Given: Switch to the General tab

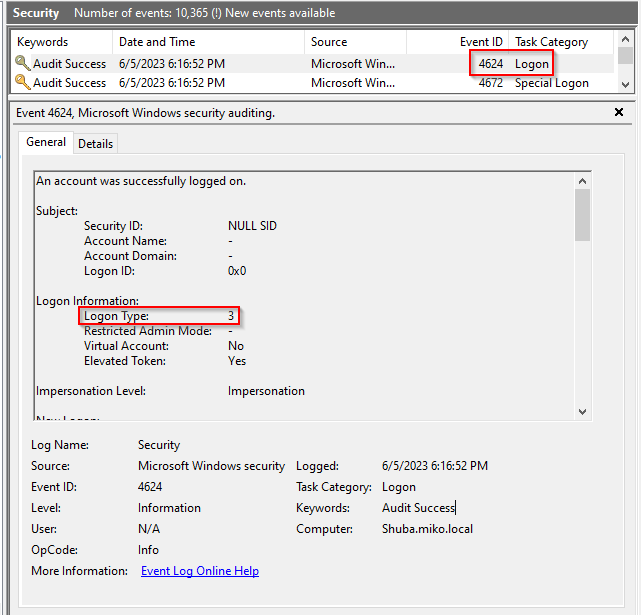Looking at the screenshot, I should coord(46,143).
